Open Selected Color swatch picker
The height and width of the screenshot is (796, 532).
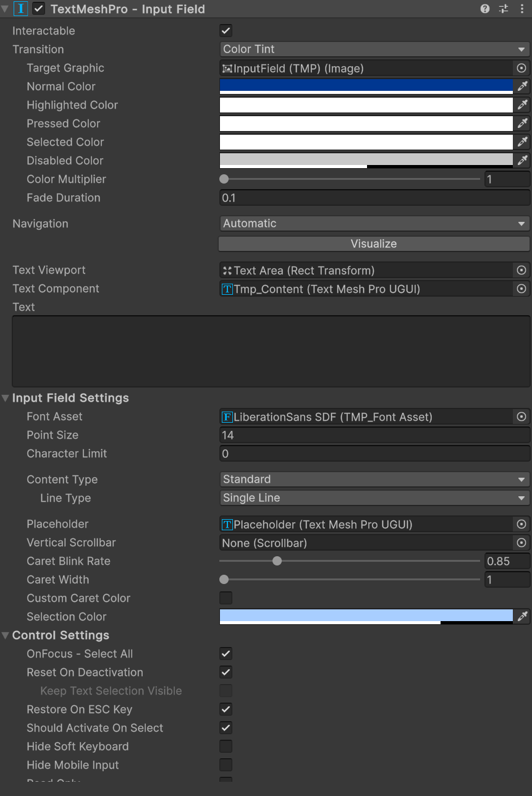point(366,142)
